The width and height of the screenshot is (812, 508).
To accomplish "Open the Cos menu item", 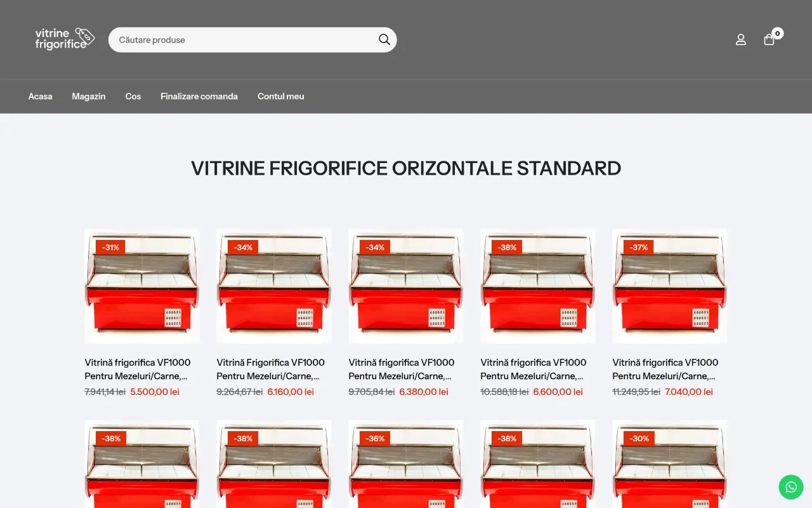I will click(133, 97).
